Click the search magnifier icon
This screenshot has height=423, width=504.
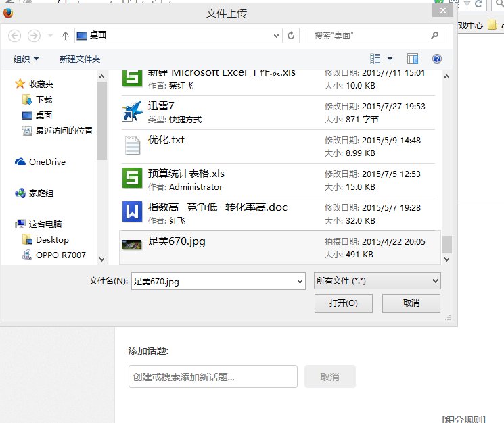(434, 35)
